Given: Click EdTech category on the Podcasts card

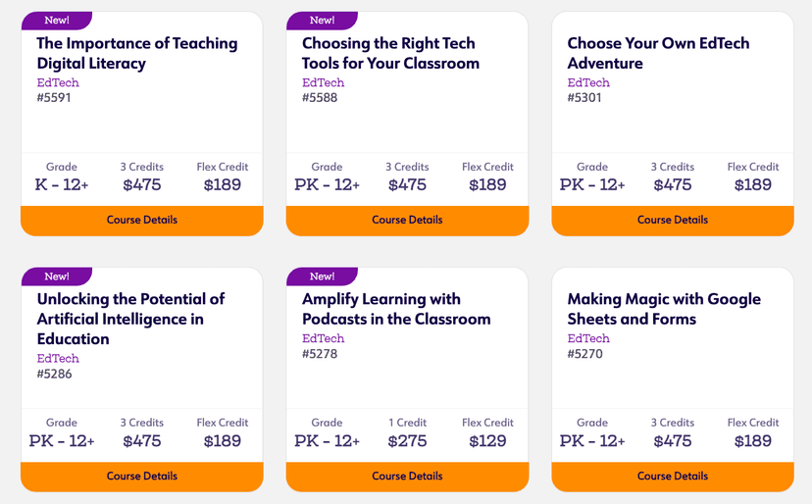Looking at the screenshot, I should pyautogui.click(x=323, y=338).
